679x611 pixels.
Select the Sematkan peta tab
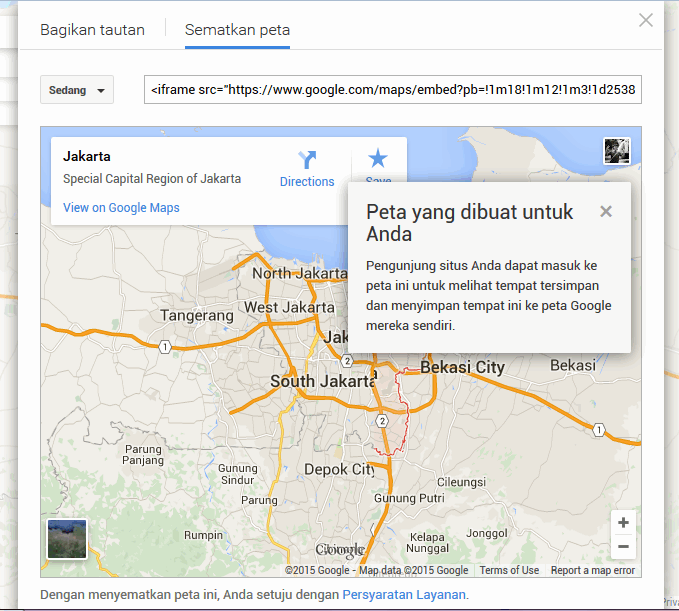click(237, 30)
